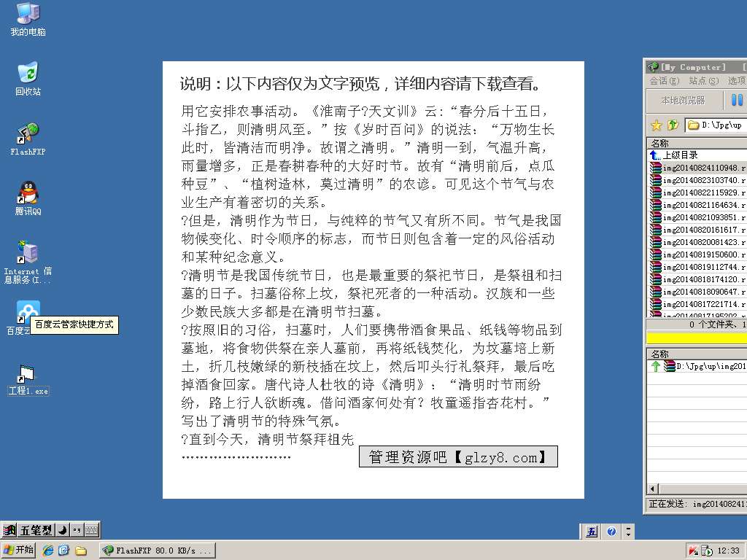Click the 名称 header of queue panel
The width and height of the screenshot is (747, 560).
click(697, 354)
